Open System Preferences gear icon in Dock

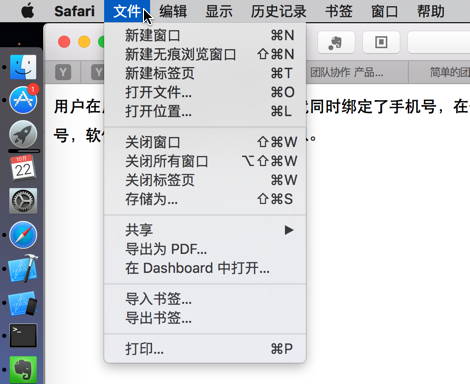tap(23, 201)
